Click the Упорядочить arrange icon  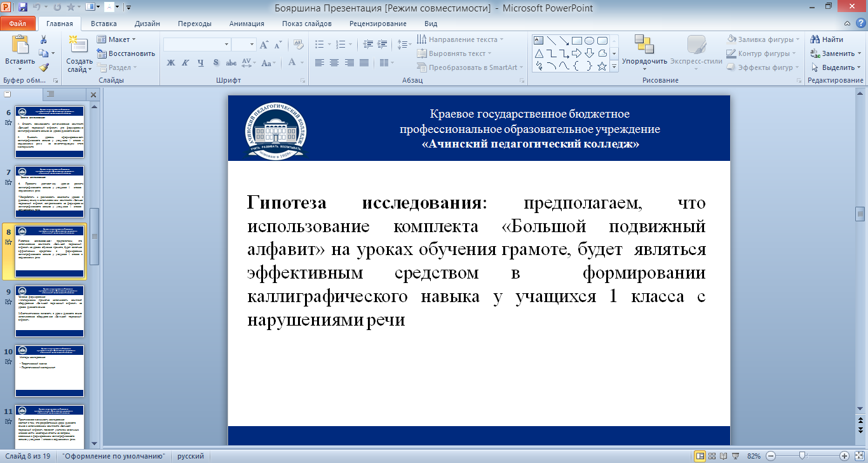pos(644,51)
